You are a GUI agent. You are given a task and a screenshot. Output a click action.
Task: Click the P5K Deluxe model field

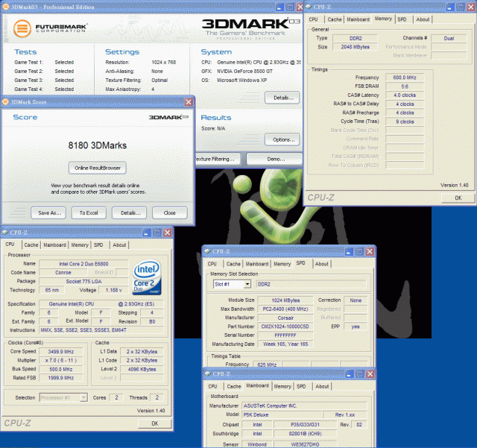pos(282,414)
